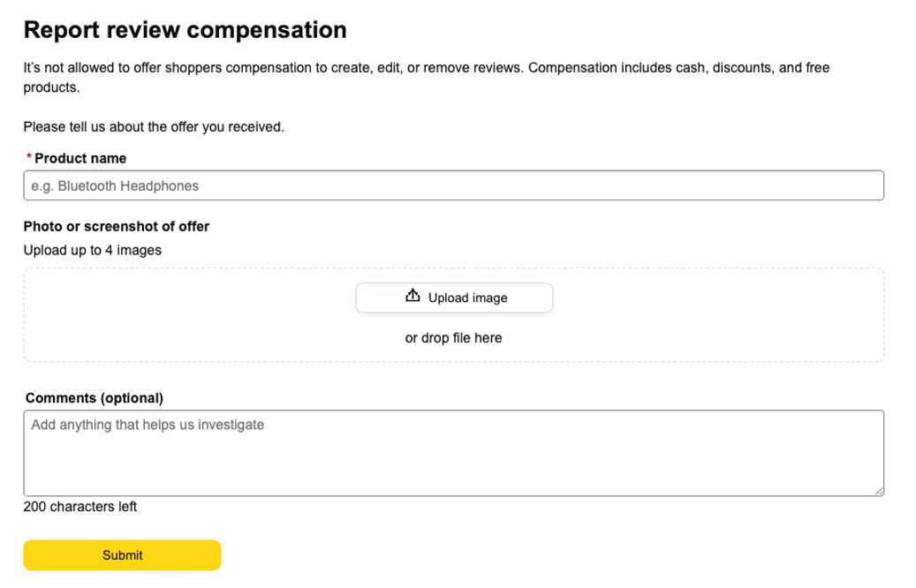Click the "Upload up to 4 images" hint
This screenshot has width=916, height=588.
(x=93, y=251)
